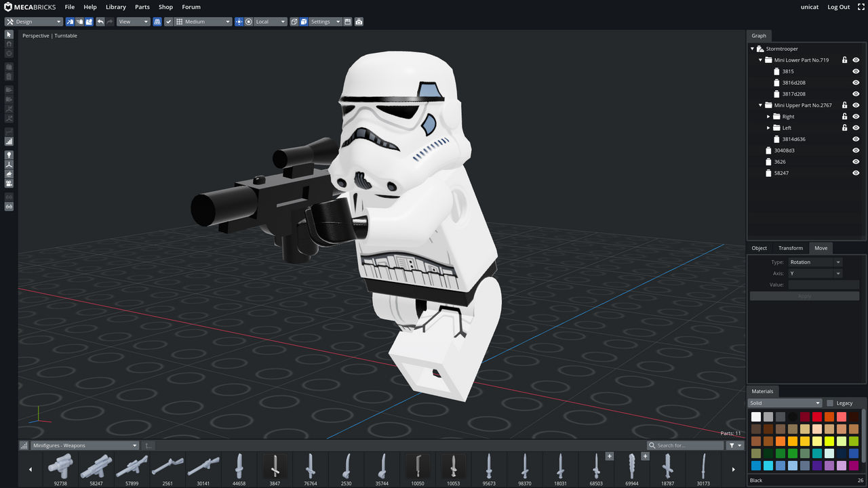The image size is (868, 488).
Task: Open the Shop link in top bar
Action: [166, 7]
